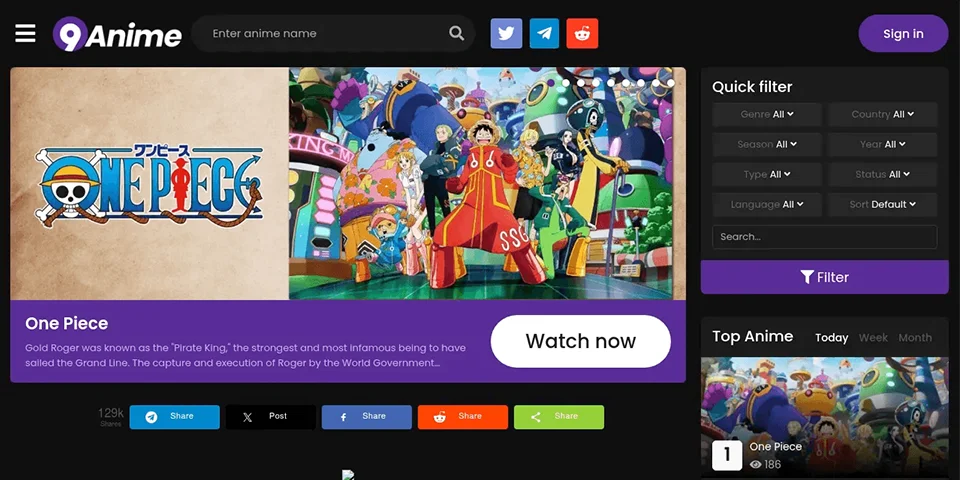The height and width of the screenshot is (480, 960).
Task: Switch Top Anime to Week
Action: click(873, 337)
